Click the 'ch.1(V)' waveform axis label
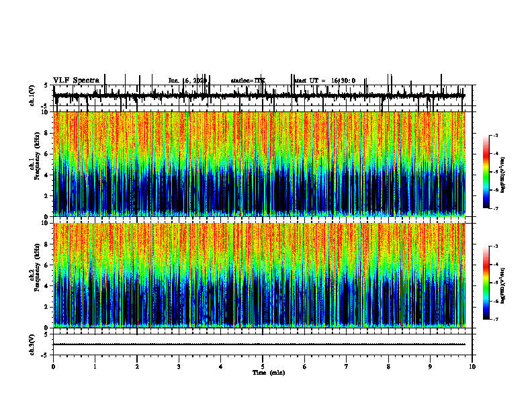 tap(32, 95)
